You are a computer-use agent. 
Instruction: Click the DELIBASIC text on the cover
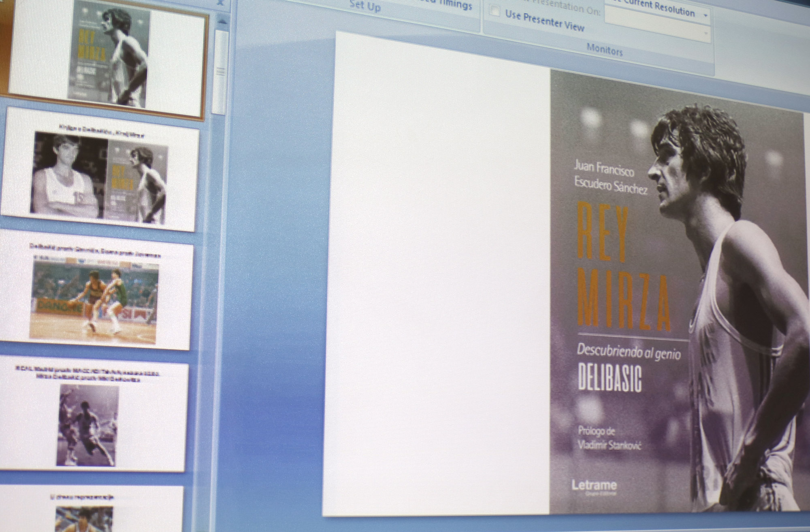click(609, 379)
